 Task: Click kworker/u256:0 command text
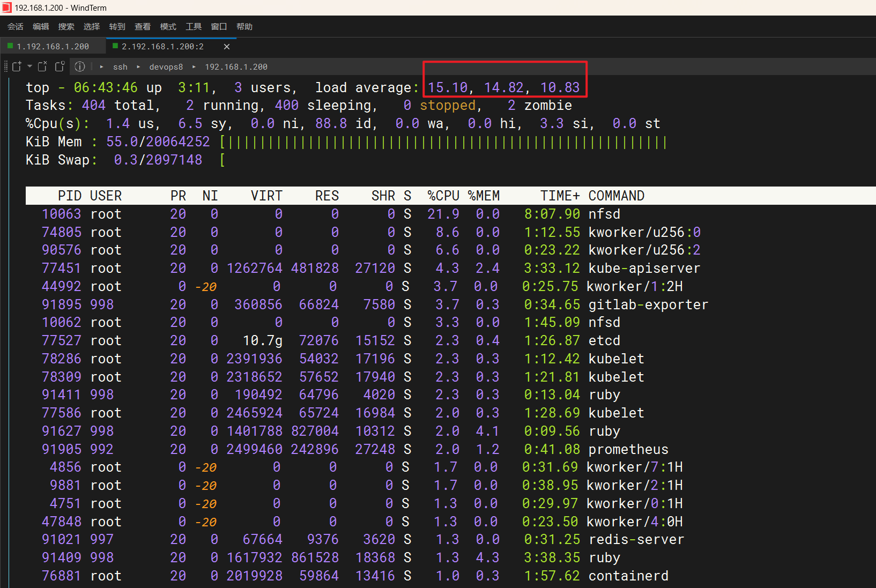[x=644, y=232]
